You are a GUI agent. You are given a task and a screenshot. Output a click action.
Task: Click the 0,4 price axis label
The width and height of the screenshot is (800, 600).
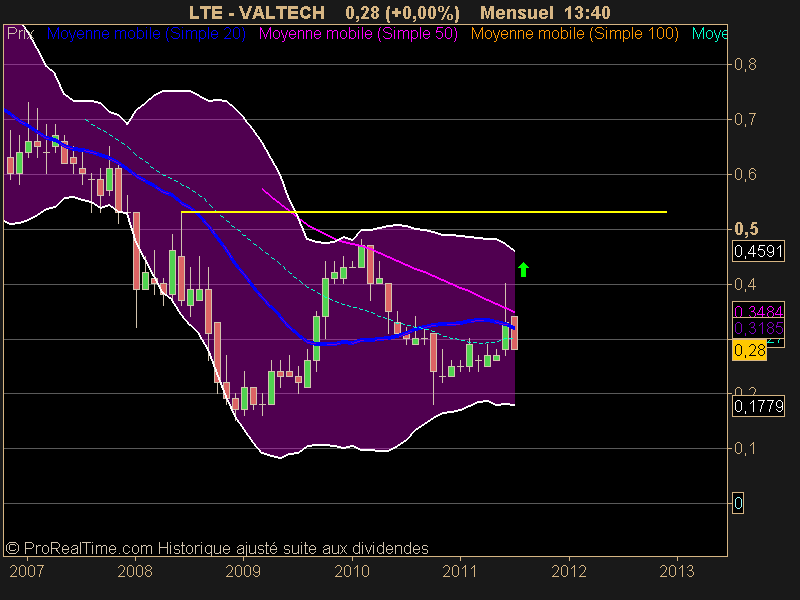(745, 284)
